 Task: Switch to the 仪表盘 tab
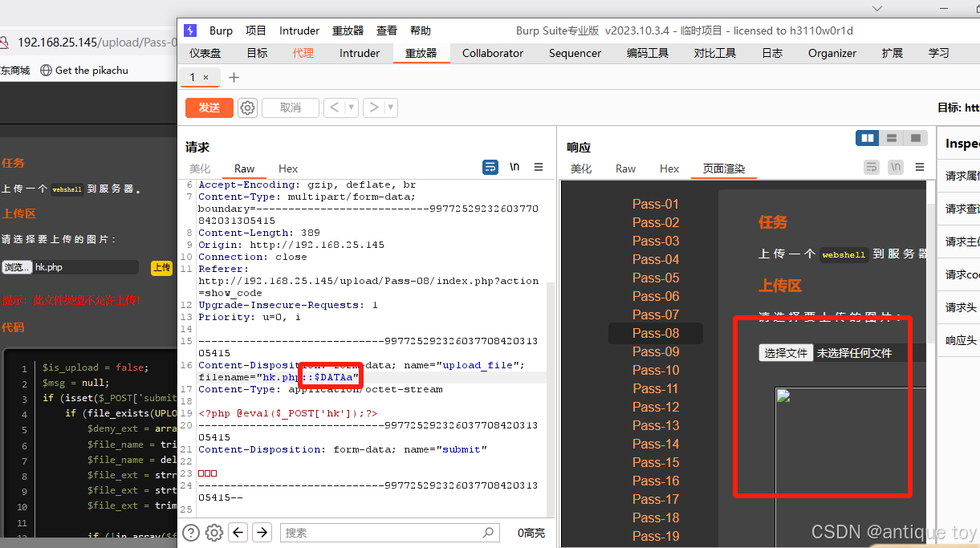(x=205, y=53)
